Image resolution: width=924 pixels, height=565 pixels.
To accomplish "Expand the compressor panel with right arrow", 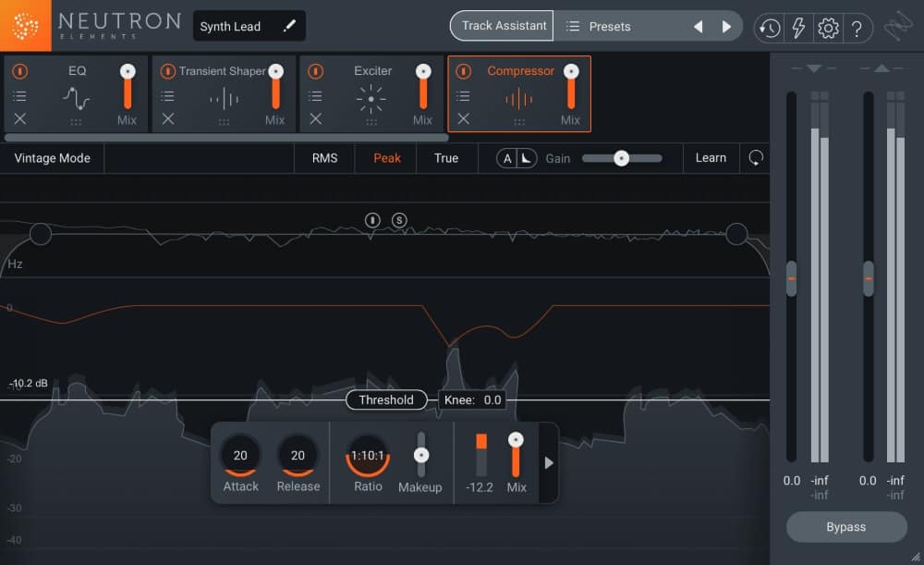I will point(549,462).
